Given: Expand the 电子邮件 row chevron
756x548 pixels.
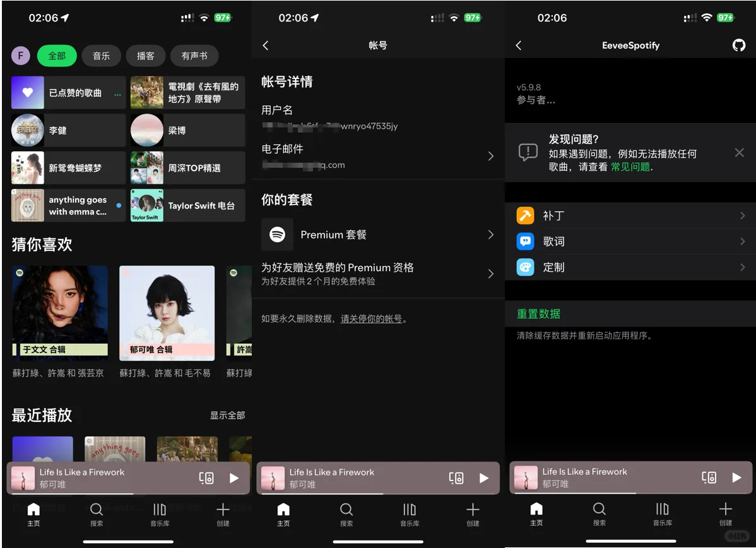Looking at the screenshot, I should 491,156.
